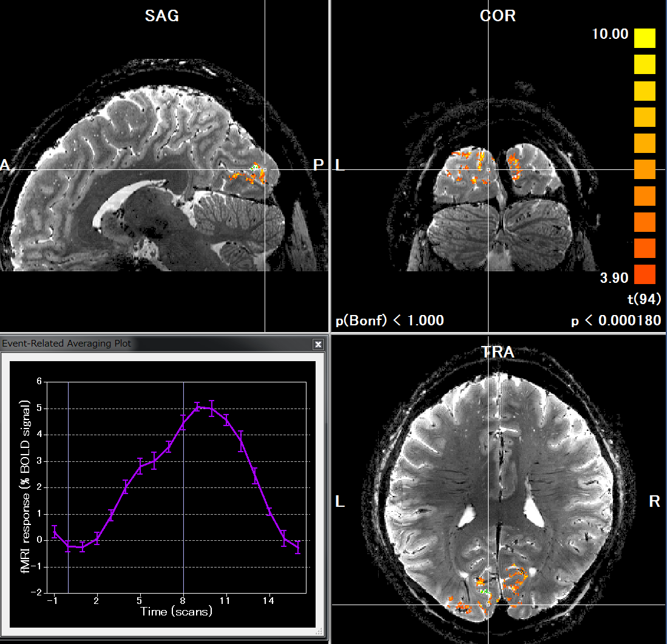The height and width of the screenshot is (644, 667).
Task: Click the SAG view label
Action: point(162,16)
